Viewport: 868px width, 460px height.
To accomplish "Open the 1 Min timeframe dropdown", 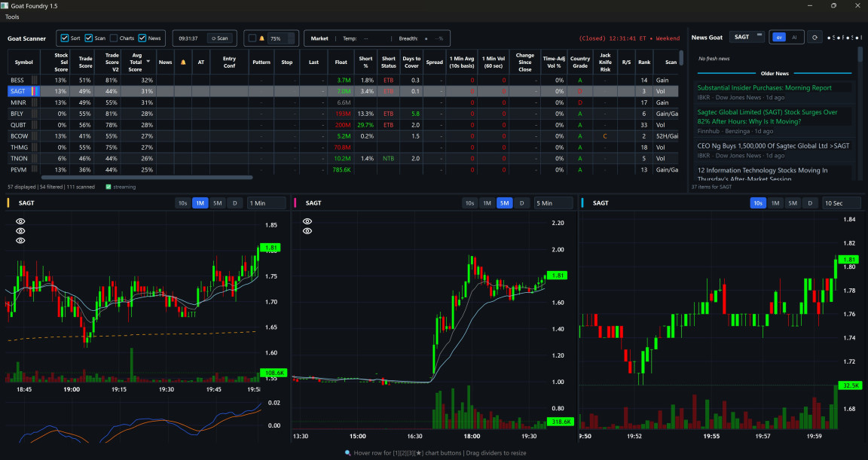I will click(266, 203).
